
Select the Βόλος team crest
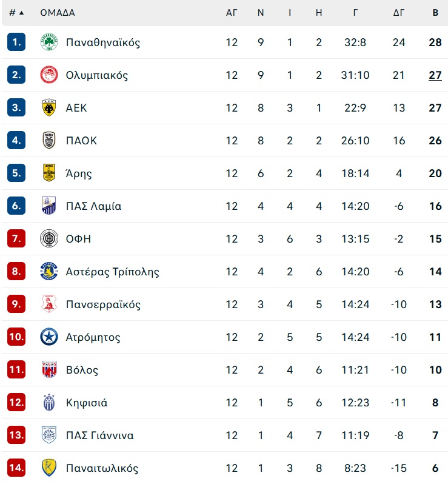click(x=49, y=369)
